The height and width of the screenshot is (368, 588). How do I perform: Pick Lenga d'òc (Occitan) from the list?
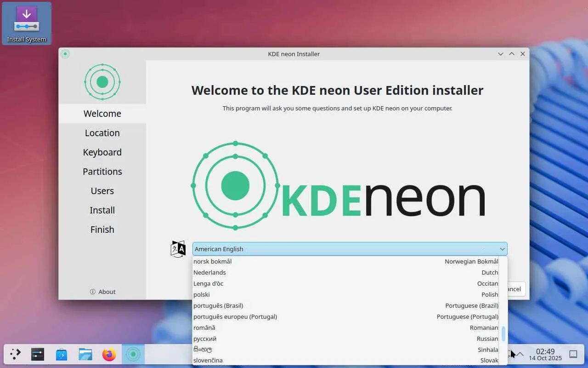(x=345, y=283)
